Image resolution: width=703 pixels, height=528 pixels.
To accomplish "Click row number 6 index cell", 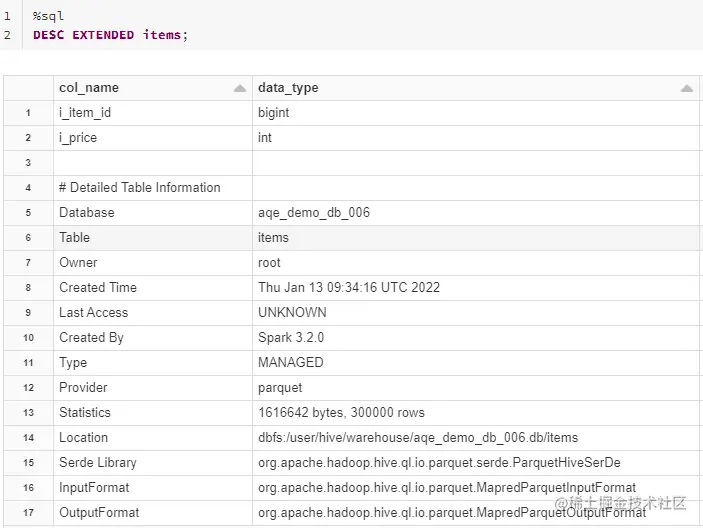I will pos(29,238).
